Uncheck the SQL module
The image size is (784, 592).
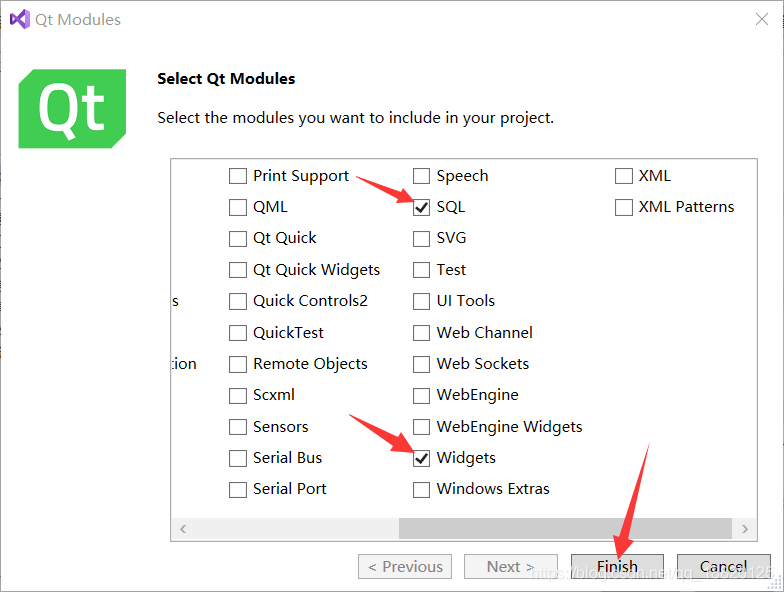point(421,207)
